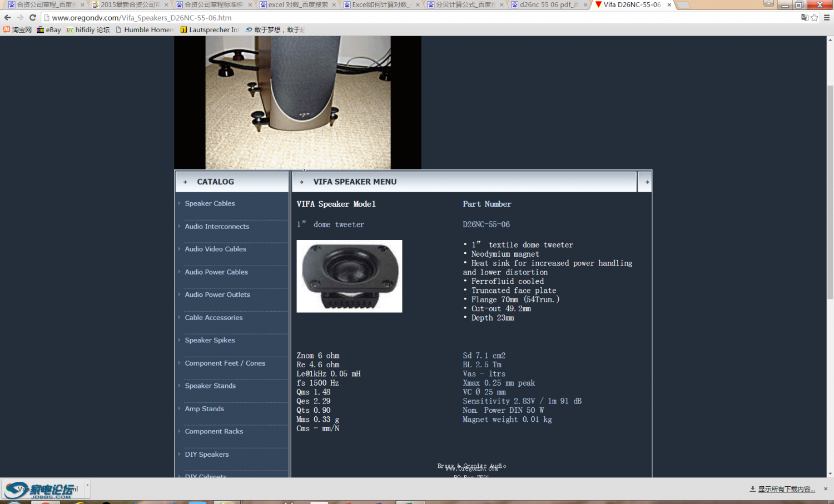Open Speaker Spikes catalog link
The width and height of the screenshot is (834, 504).
(x=210, y=340)
